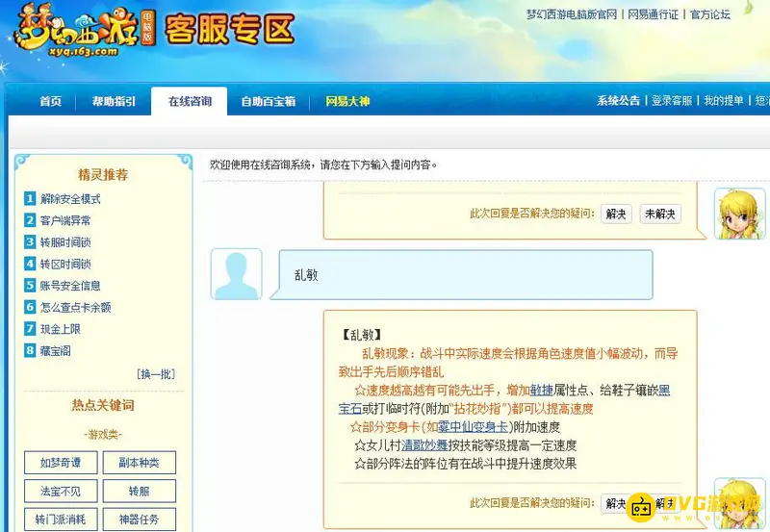Open 帮助指引 tab
Image resolution: width=770 pixels, height=532 pixels.
click(114, 101)
